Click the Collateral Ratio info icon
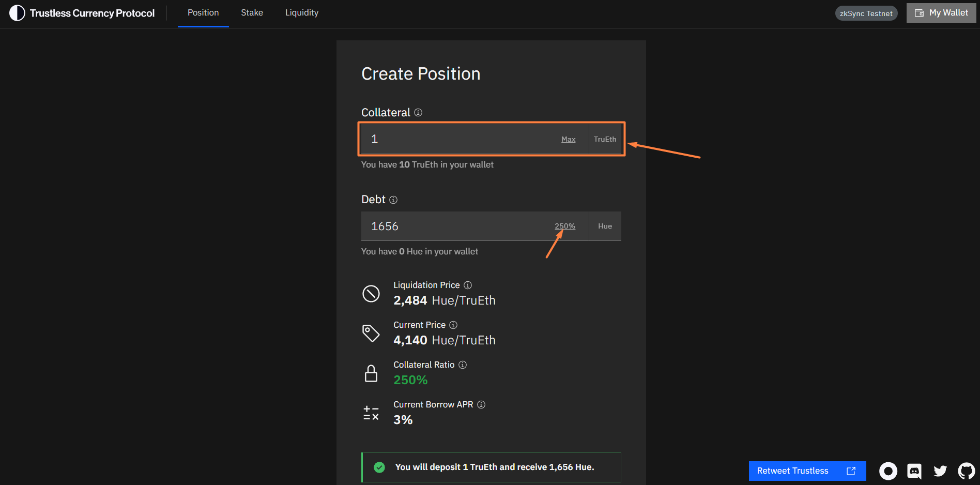Image resolution: width=980 pixels, height=485 pixels. point(463,365)
